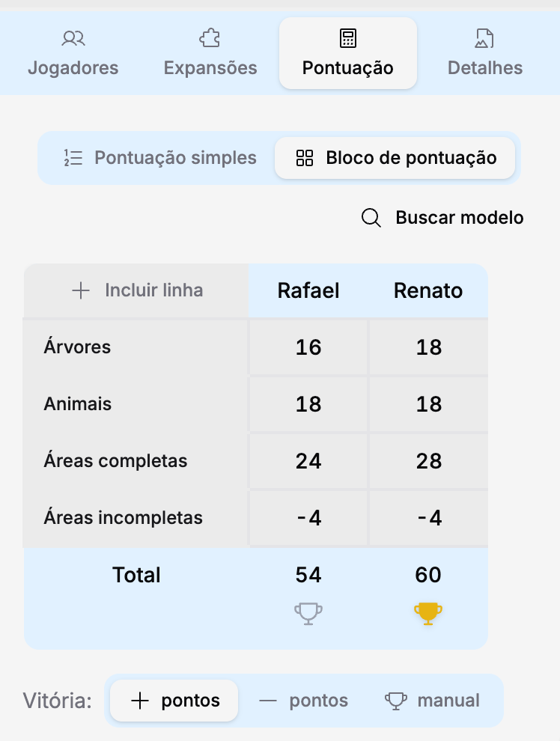Switch to Bloco de pontuação view
560x741 pixels.
[395, 158]
